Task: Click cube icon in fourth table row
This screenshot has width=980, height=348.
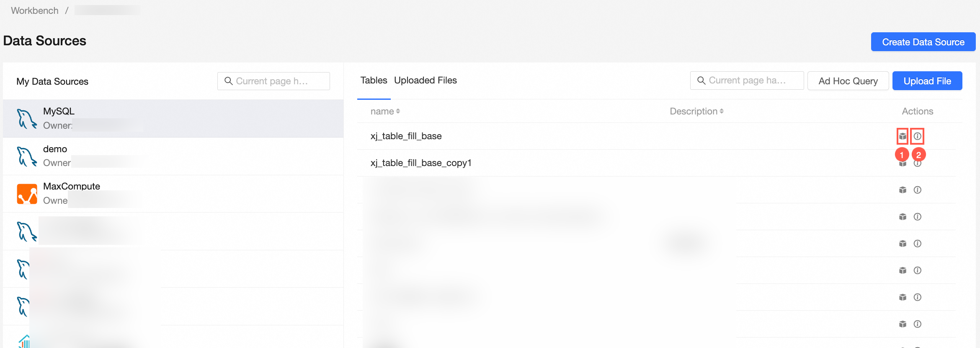Action: click(x=903, y=217)
